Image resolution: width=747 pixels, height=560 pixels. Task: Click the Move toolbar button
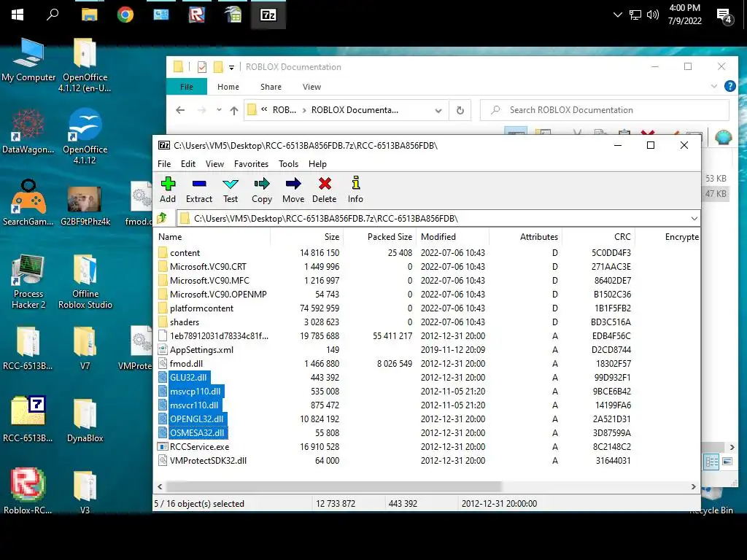click(293, 190)
